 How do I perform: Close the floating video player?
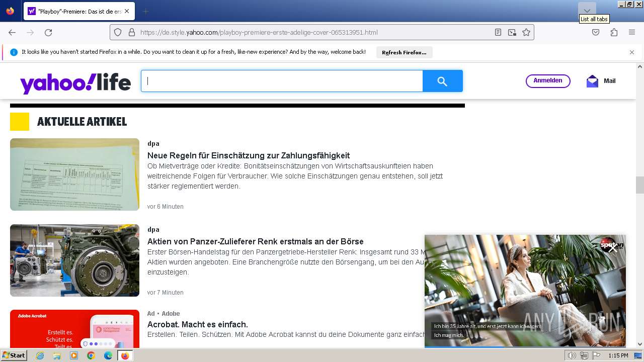[612, 247]
